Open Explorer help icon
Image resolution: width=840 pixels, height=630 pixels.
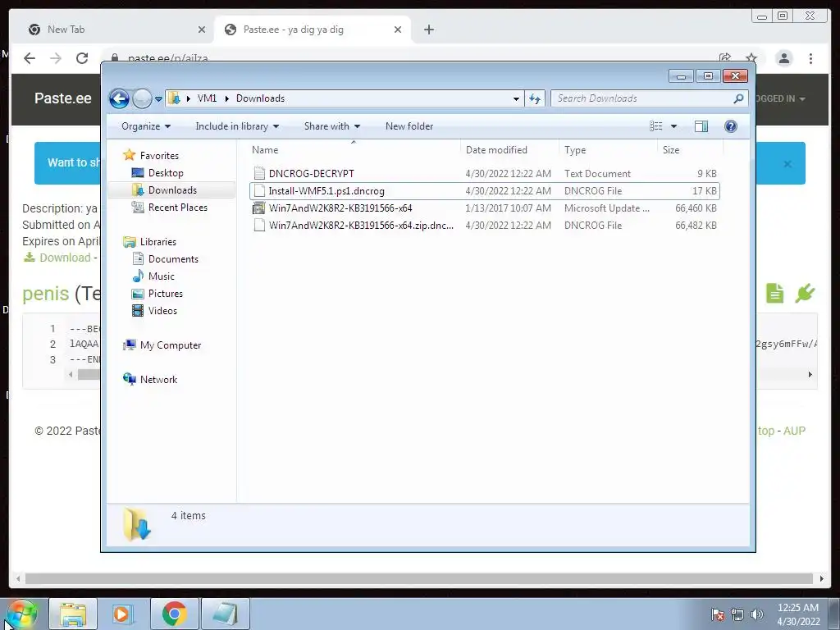click(731, 126)
